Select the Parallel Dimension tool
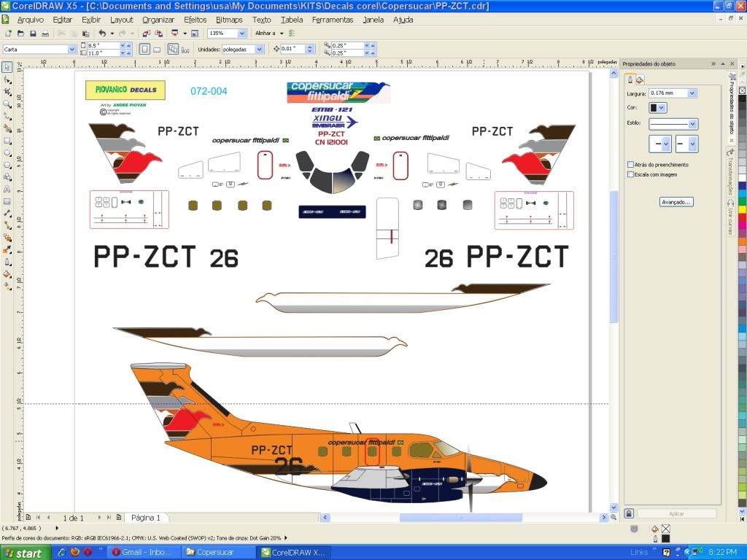The height and width of the screenshot is (560, 747). 7,214
